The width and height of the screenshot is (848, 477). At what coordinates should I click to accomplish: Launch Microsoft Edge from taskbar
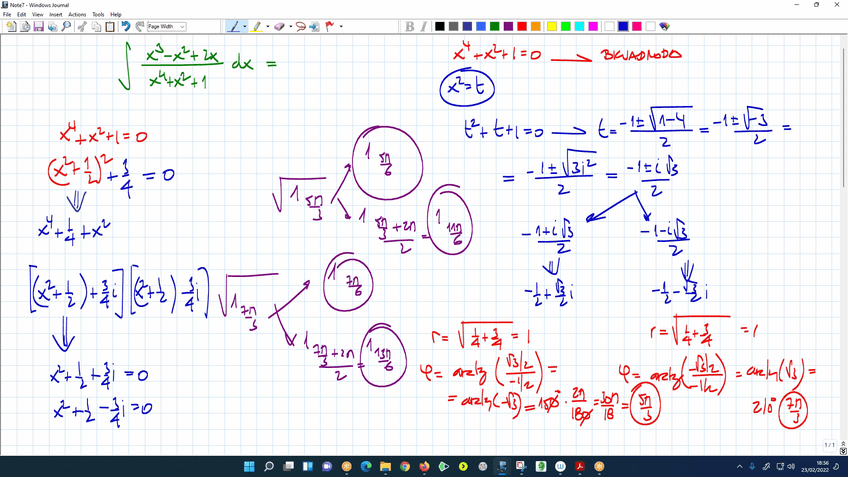coord(366,466)
